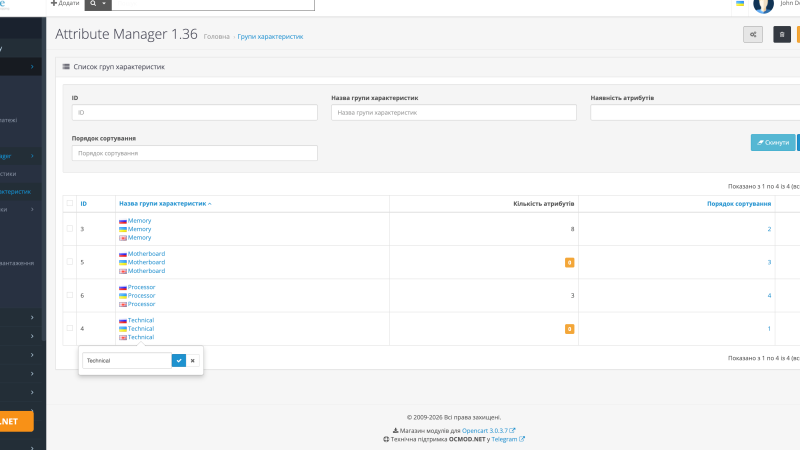Focus the top search text field
Screen dimensions: 800x450
click(x=213, y=4)
